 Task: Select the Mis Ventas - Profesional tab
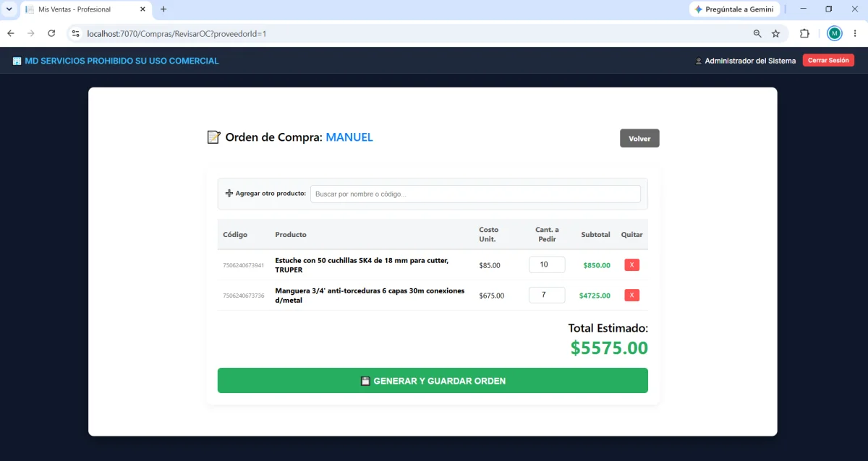point(85,9)
